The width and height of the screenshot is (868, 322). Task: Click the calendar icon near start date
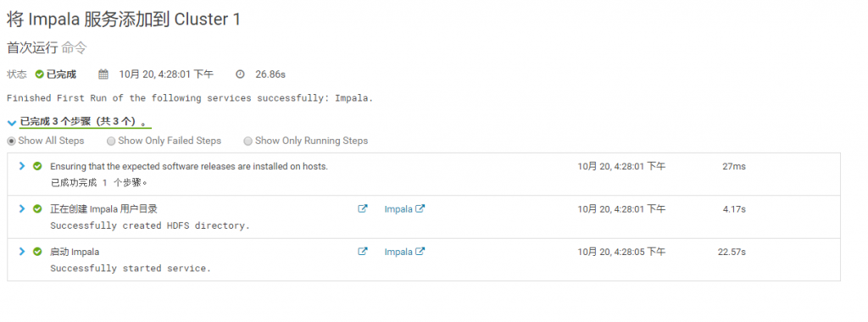click(103, 74)
